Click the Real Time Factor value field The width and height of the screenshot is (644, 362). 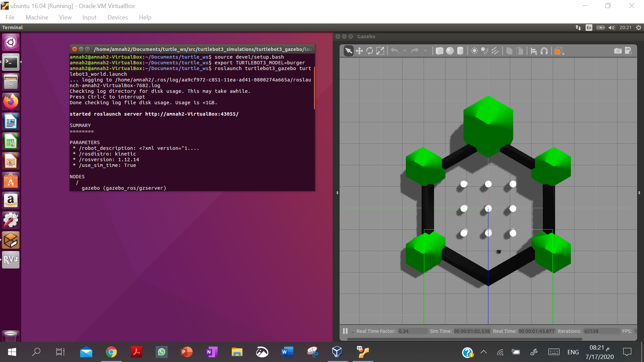(412, 331)
